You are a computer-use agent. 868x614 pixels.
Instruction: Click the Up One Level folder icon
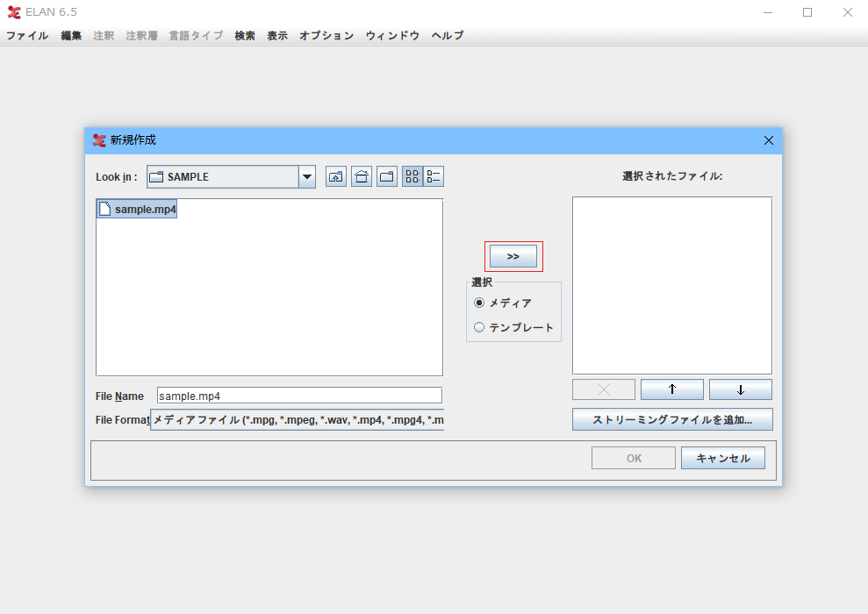(336, 176)
